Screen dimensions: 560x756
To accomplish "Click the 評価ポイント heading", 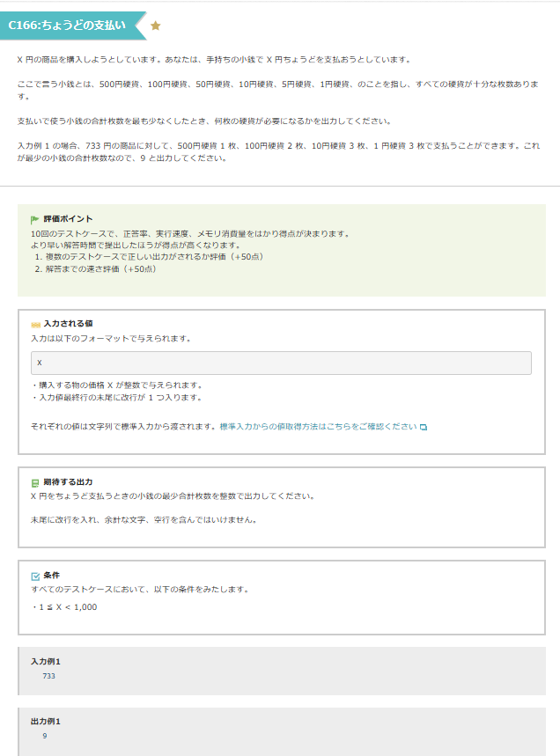I will [x=68, y=219].
